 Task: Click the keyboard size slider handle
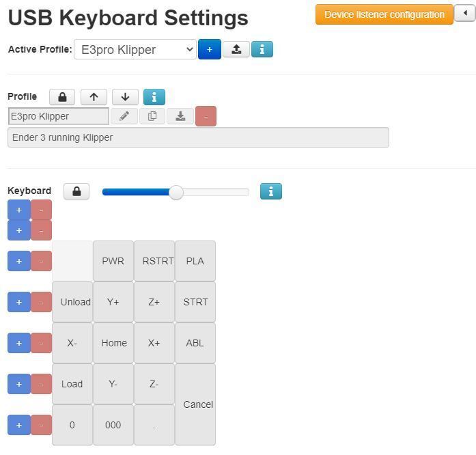click(176, 193)
